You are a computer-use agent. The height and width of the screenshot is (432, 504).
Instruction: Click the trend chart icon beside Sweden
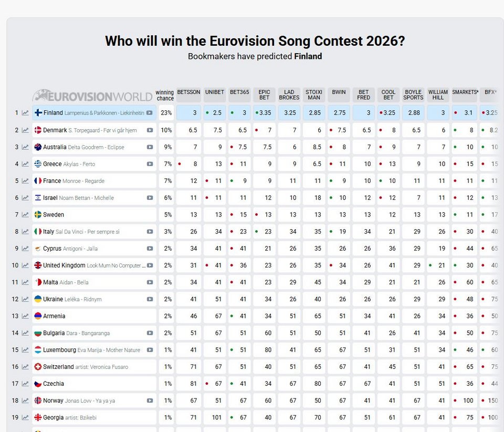(x=25, y=215)
